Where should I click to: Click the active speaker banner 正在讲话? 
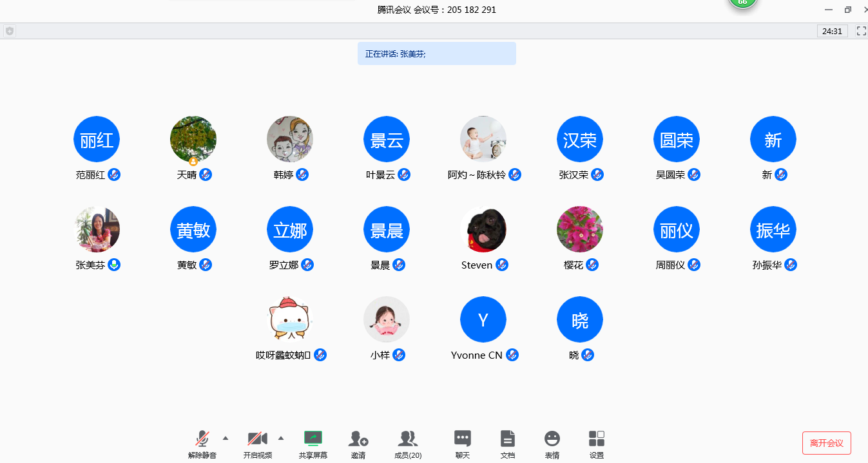click(x=436, y=54)
